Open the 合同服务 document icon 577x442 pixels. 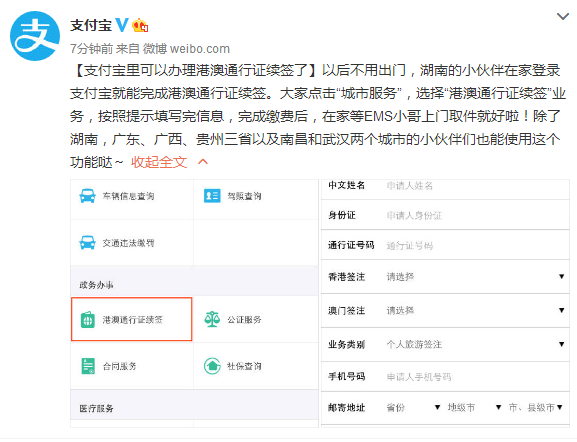point(88,366)
